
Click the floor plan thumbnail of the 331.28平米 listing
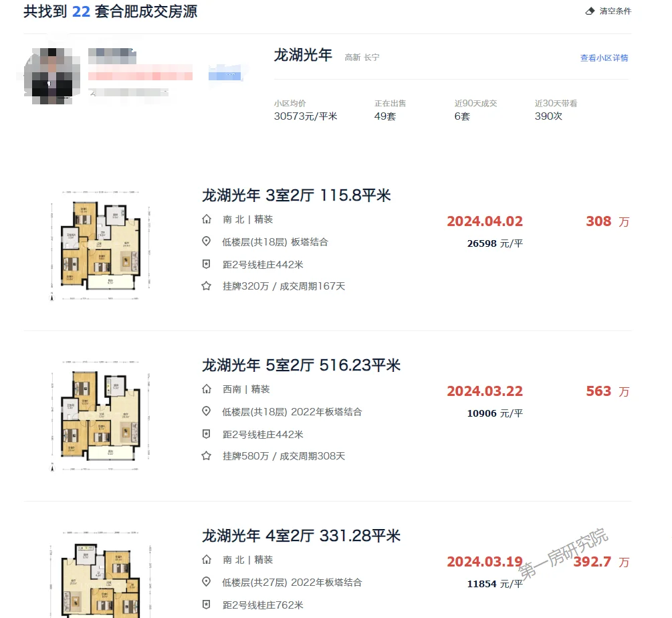(x=101, y=574)
